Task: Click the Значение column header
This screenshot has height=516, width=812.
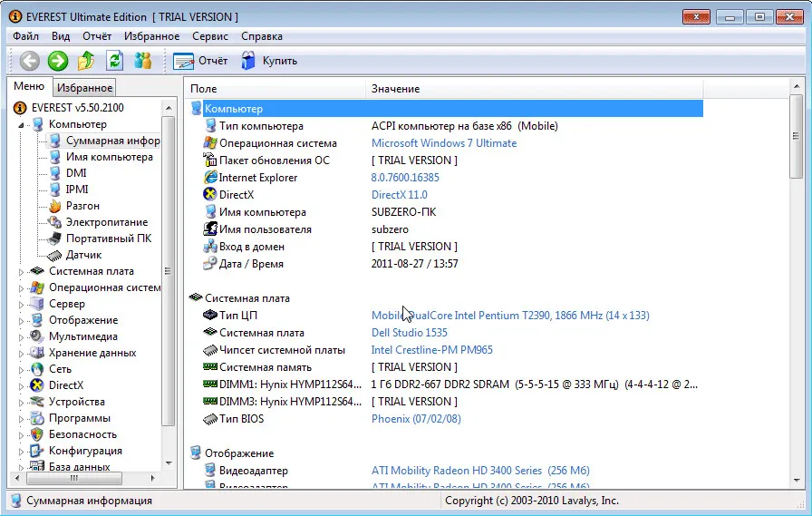Action: point(534,89)
